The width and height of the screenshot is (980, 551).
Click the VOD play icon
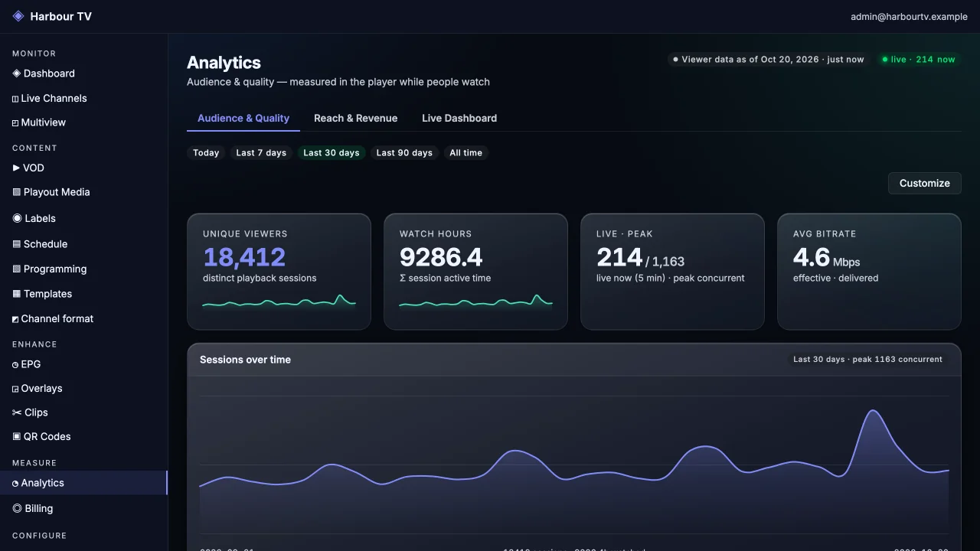click(16, 168)
